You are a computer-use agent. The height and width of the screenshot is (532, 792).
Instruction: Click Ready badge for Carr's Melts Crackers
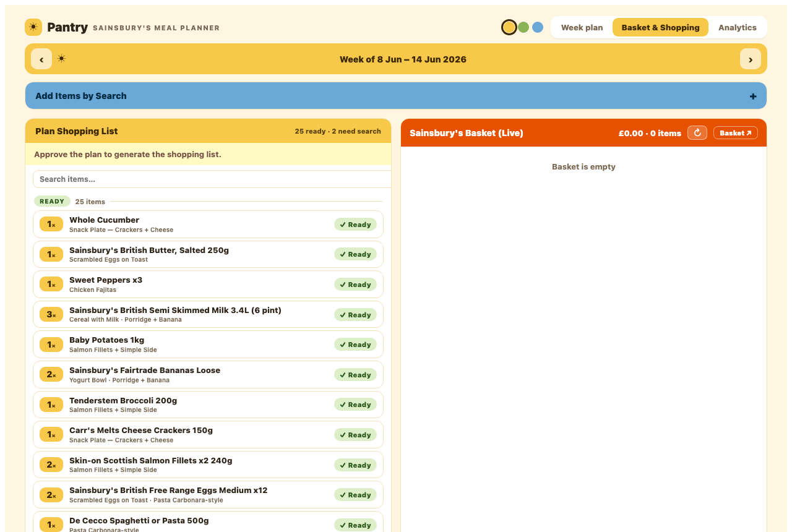tap(356, 435)
